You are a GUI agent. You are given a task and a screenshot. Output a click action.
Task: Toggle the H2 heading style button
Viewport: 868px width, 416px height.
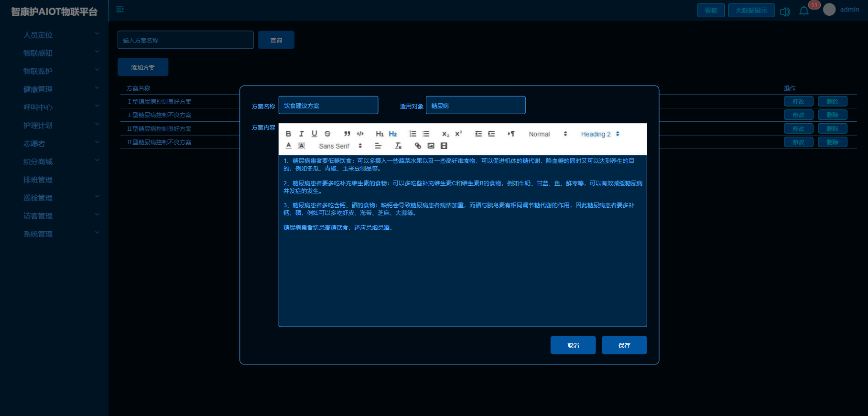(393, 134)
